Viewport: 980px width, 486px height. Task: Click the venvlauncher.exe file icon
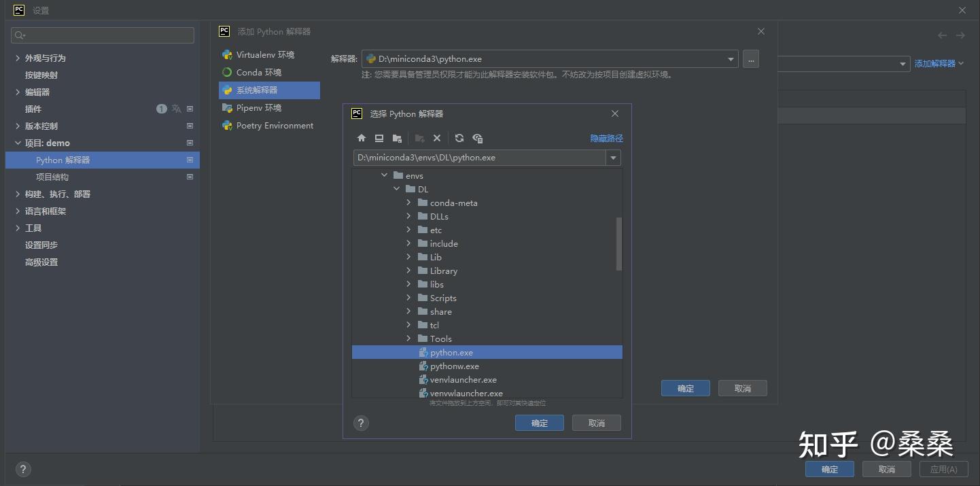[x=423, y=379]
